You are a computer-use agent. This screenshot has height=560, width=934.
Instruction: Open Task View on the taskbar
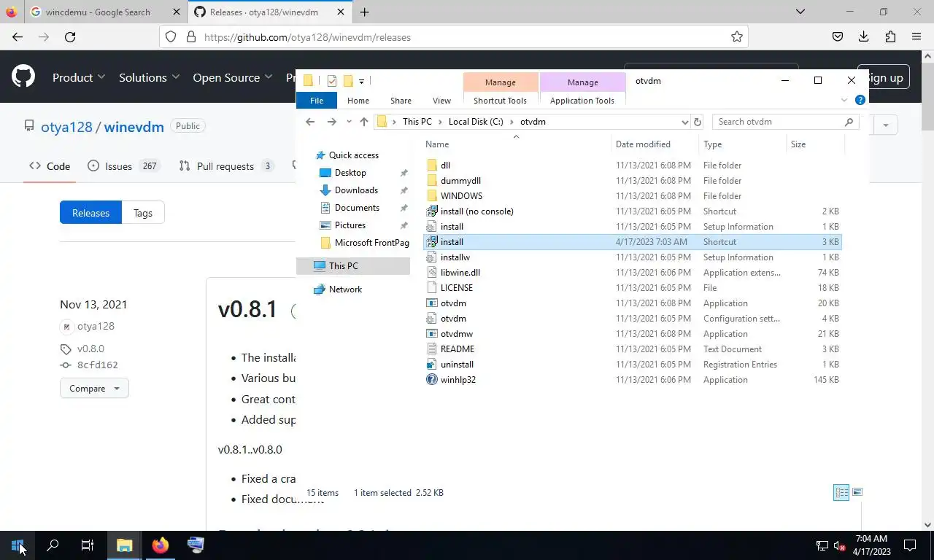pyautogui.click(x=88, y=545)
